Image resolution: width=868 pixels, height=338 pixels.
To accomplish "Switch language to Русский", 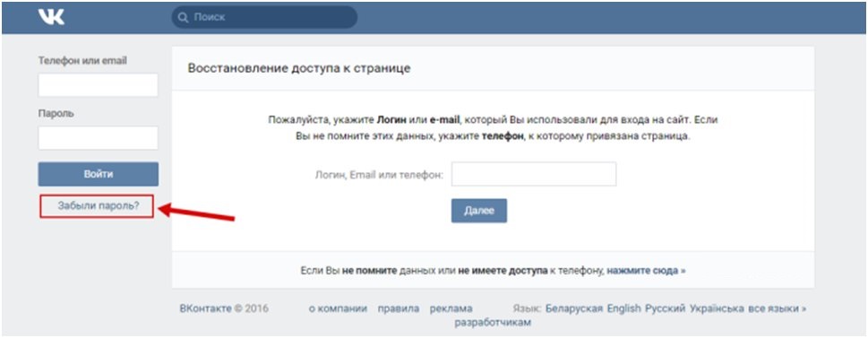I will [666, 308].
